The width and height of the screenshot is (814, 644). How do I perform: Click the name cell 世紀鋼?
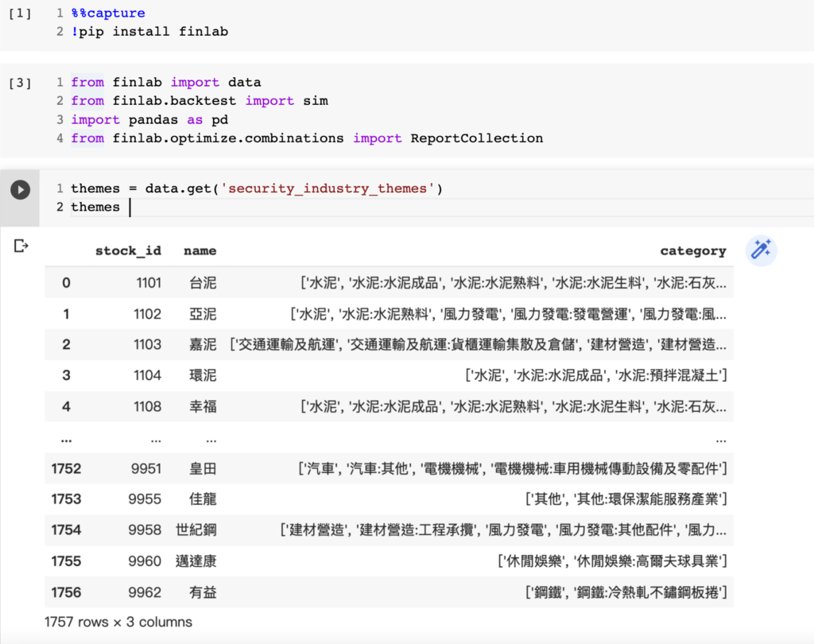pos(196,530)
